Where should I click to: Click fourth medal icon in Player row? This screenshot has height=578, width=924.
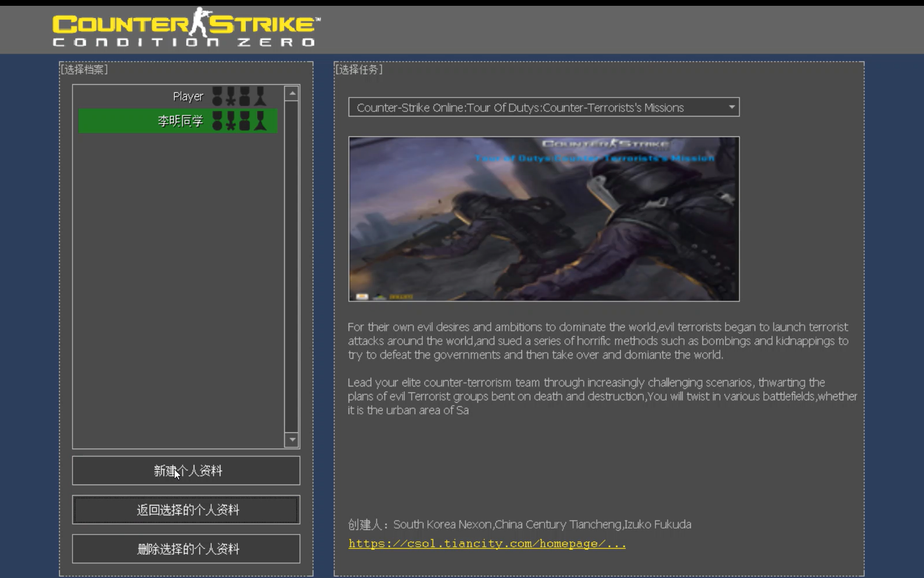pos(260,96)
